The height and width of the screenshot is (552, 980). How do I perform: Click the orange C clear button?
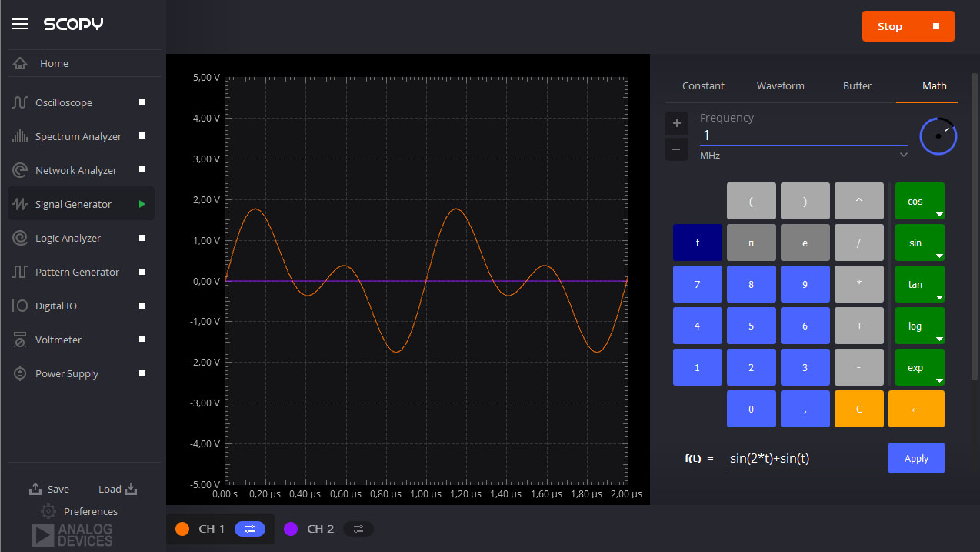[x=859, y=409]
